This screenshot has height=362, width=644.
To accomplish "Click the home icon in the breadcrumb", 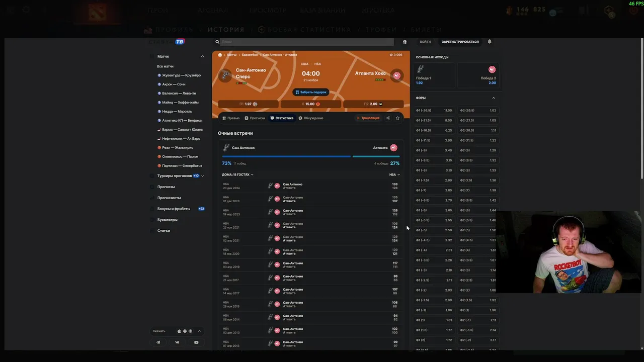I will click(220, 55).
